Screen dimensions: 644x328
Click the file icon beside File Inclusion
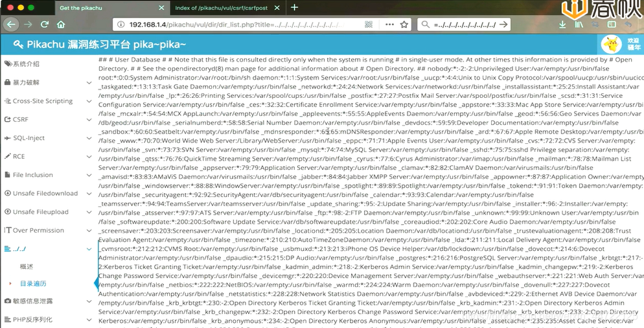coord(7,174)
